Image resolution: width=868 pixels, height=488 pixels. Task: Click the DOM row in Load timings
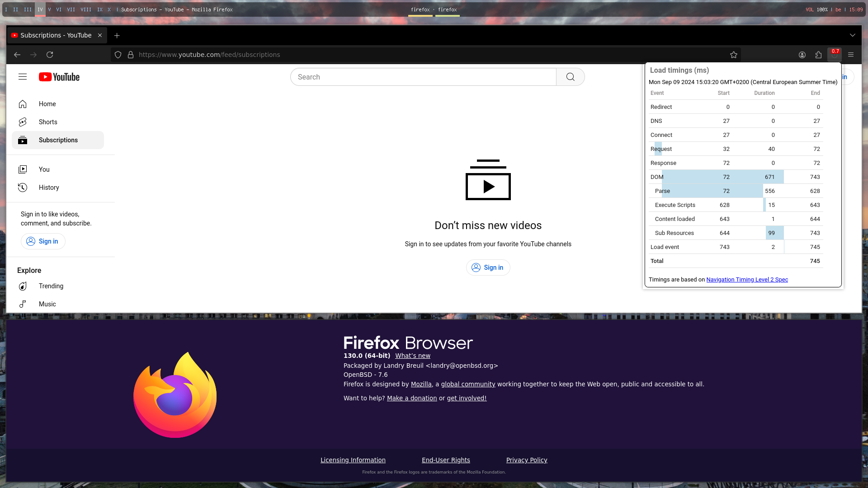[x=736, y=177]
